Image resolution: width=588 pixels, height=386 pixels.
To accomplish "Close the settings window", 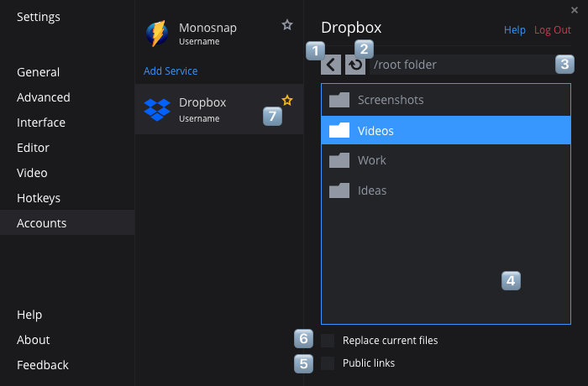I will click(575, 10).
